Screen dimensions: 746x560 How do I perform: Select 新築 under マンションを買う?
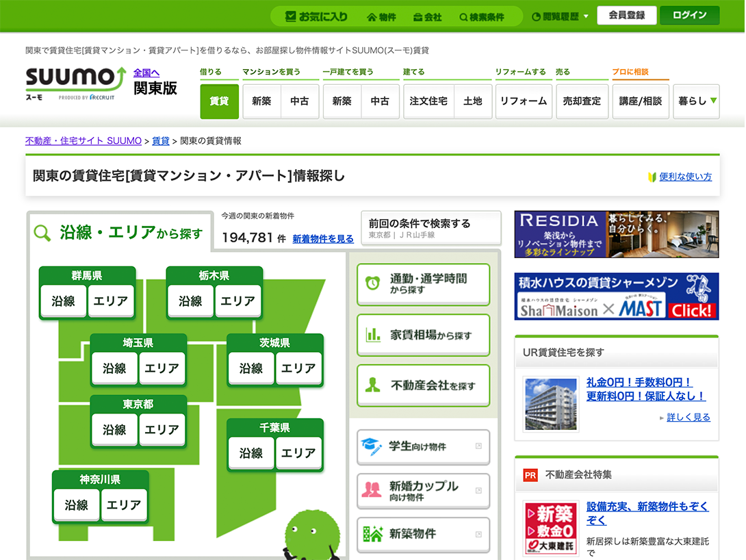point(261,101)
